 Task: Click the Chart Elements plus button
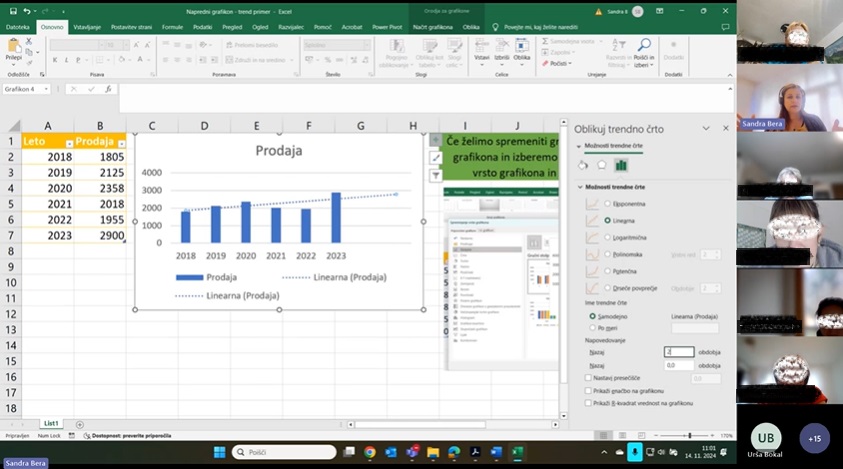[x=436, y=140]
